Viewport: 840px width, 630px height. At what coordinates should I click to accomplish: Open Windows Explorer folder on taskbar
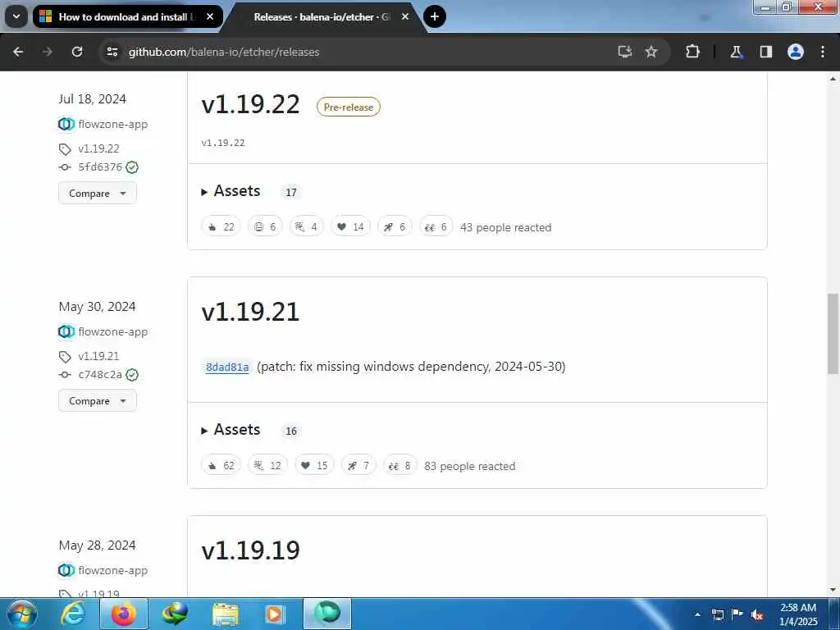coord(225,614)
